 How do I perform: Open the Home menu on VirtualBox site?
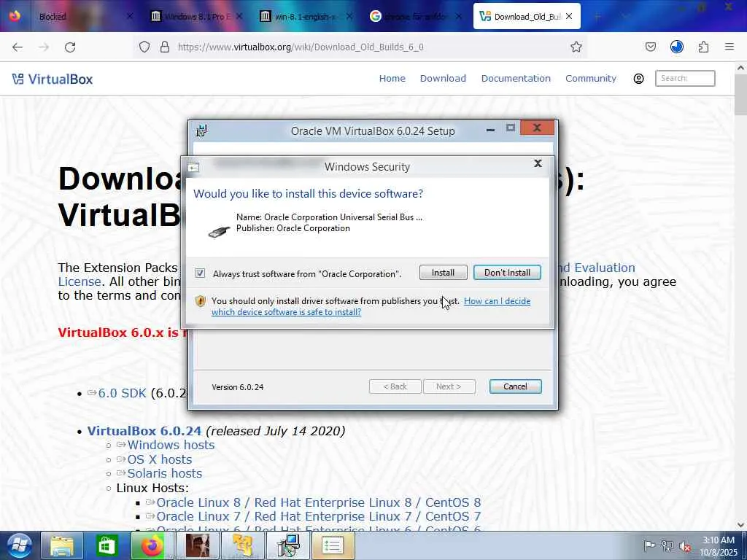coord(392,78)
